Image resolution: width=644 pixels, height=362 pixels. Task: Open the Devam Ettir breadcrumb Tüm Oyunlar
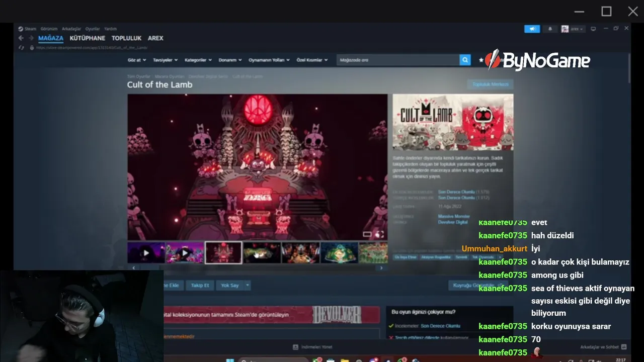pyautogui.click(x=138, y=76)
